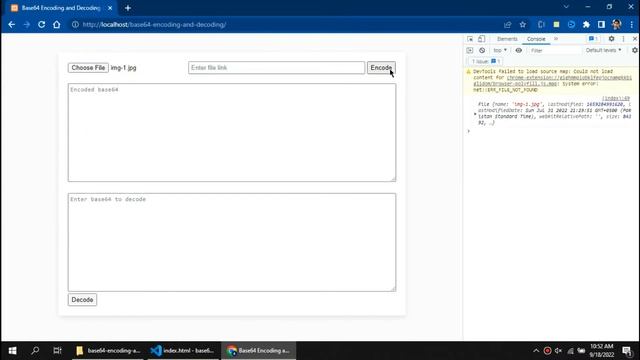This screenshot has height=360, width=640.
Task: Open the Windows Start menu
Action: pyautogui.click(x=12, y=351)
